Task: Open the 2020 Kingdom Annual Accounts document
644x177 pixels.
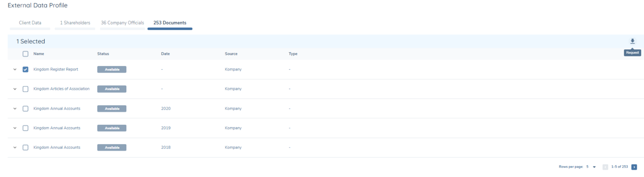Action: (x=56, y=109)
